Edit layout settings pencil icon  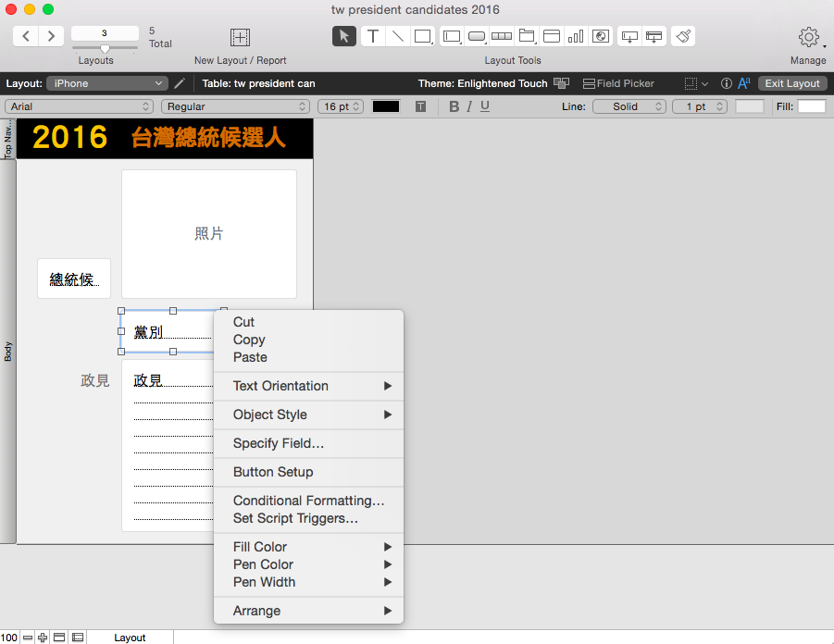[x=180, y=83]
